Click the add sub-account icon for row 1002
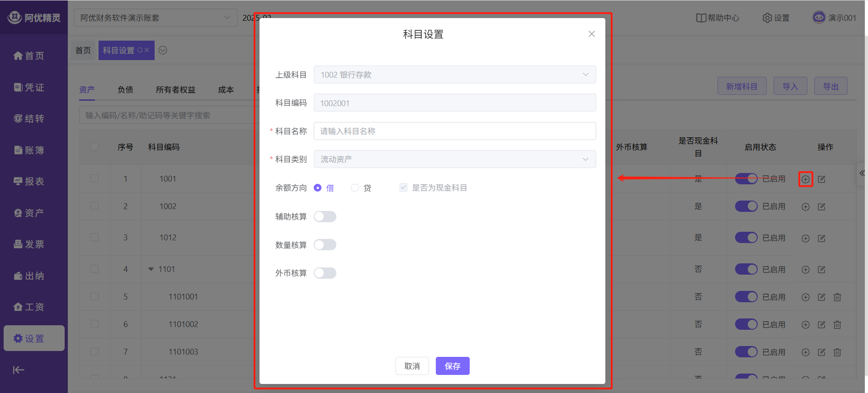This screenshot has height=393, width=868. point(805,207)
